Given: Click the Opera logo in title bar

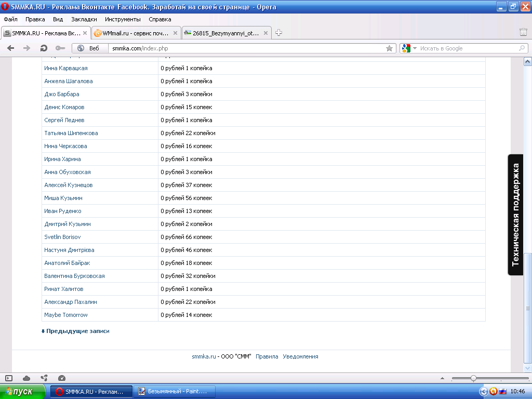Looking at the screenshot, I should (x=5, y=6).
